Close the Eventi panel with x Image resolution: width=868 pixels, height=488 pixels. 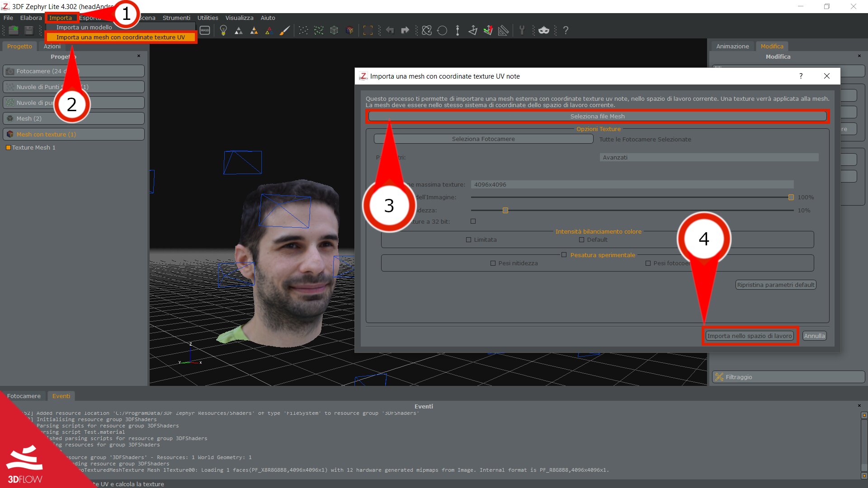click(x=859, y=406)
